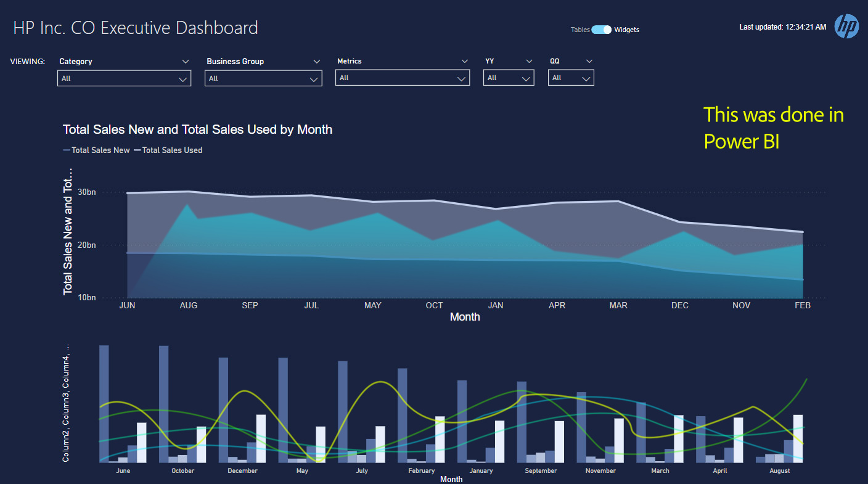Screen dimensions: 868x484
Task: Click the Total Sales New legend entry
Action: (97, 150)
